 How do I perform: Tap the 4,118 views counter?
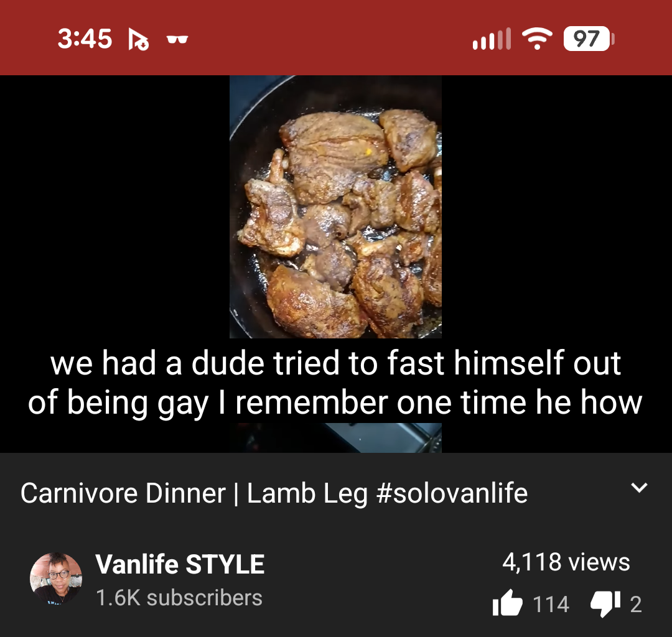[x=566, y=562]
